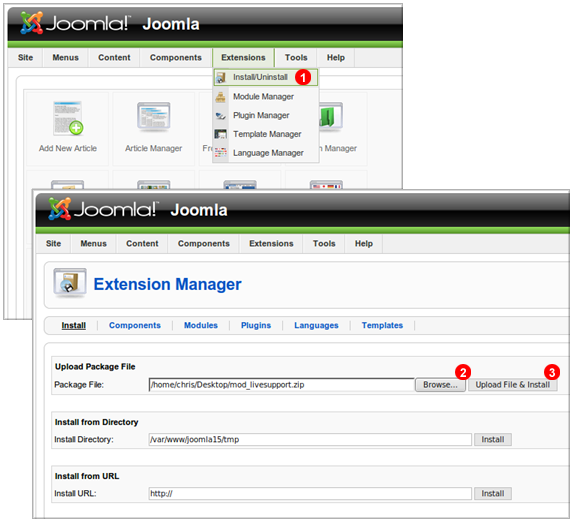Open Components menu in back window
Viewport: 575px width, 524px height.
point(176,58)
